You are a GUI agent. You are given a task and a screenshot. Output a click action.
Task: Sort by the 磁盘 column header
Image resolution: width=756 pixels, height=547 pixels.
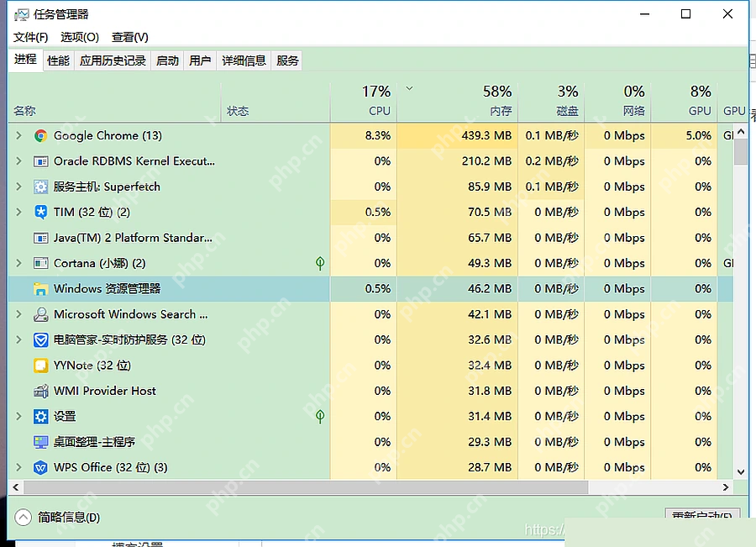[551, 102]
